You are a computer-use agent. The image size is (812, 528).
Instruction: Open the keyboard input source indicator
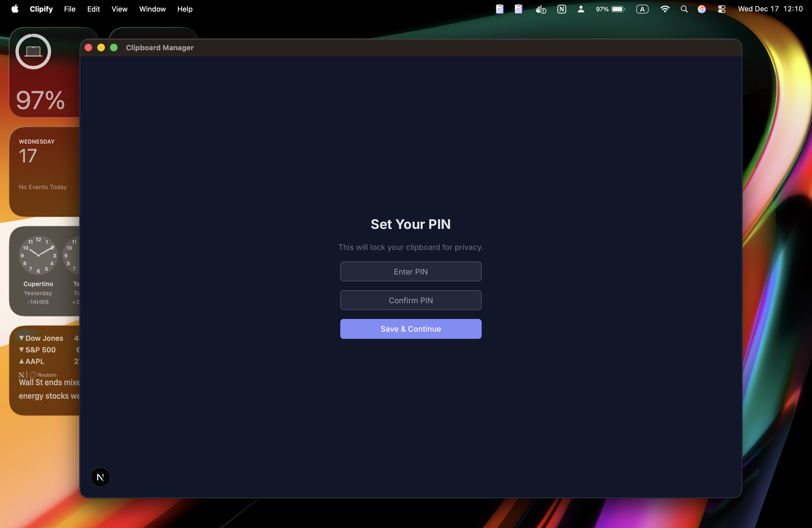[642, 9]
